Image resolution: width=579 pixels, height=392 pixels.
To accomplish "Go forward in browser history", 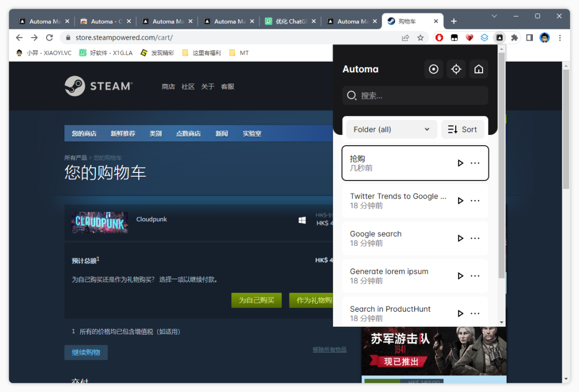I will click(x=34, y=37).
